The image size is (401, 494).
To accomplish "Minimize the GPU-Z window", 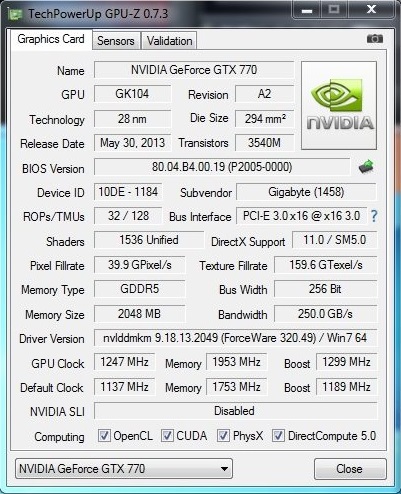I will coord(307,10).
